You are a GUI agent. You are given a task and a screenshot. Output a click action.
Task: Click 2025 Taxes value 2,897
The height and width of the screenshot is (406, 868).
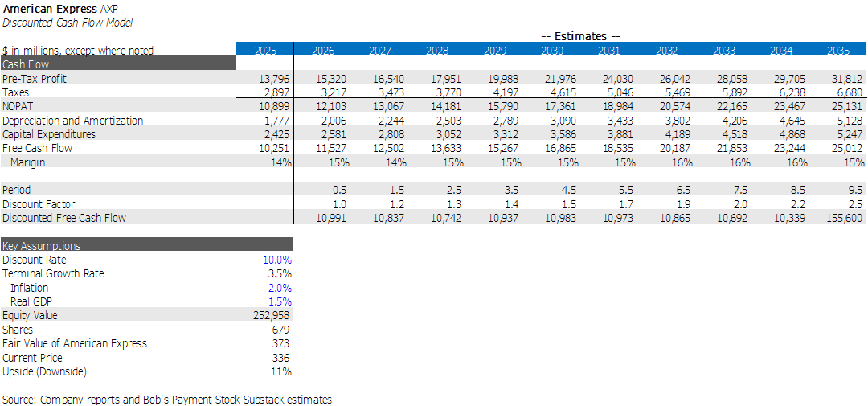click(276, 92)
